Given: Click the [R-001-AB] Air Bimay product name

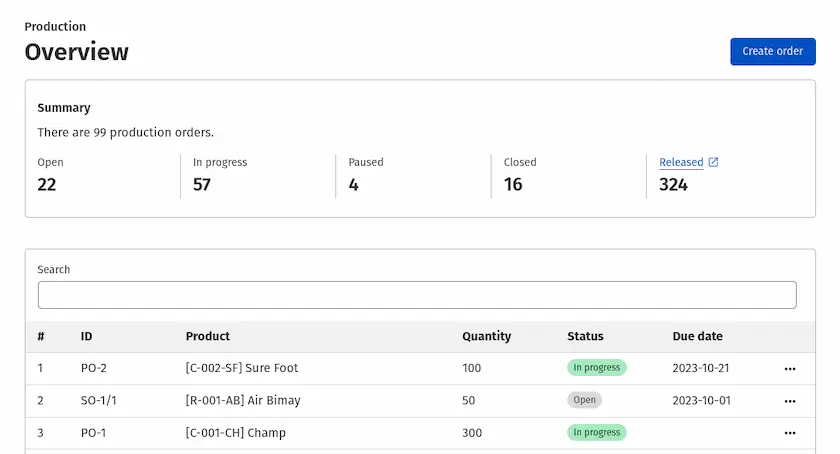Looking at the screenshot, I should (243, 400).
